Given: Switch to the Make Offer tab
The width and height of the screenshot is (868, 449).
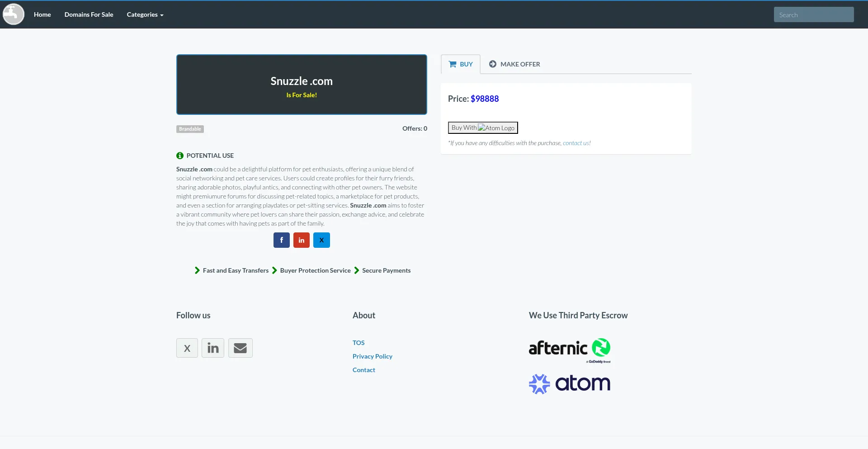Looking at the screenshot, I should coord(514,64).
